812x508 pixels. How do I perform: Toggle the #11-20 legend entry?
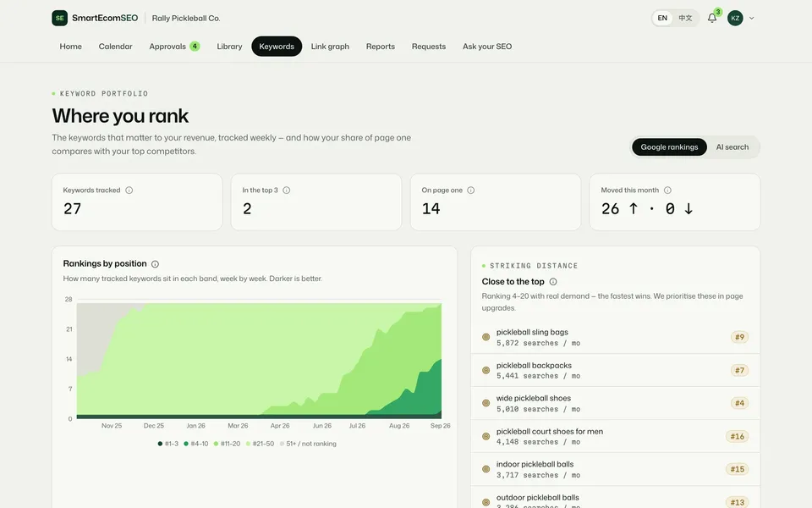(227, 444)
